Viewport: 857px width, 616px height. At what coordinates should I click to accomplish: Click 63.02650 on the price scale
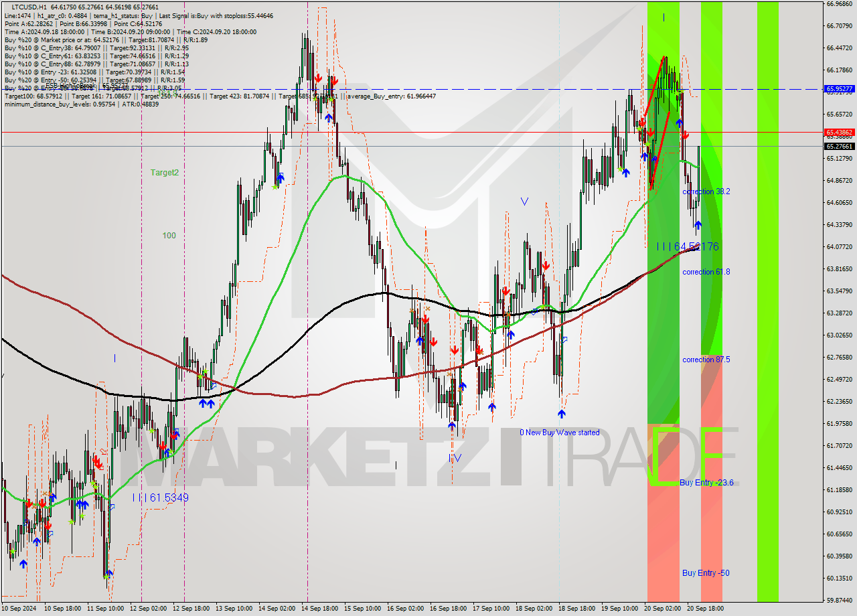click(839, 335)
